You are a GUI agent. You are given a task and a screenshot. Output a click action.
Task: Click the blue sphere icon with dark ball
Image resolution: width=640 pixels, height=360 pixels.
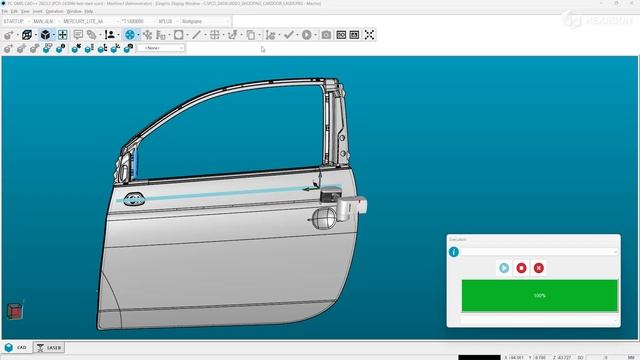60,49
